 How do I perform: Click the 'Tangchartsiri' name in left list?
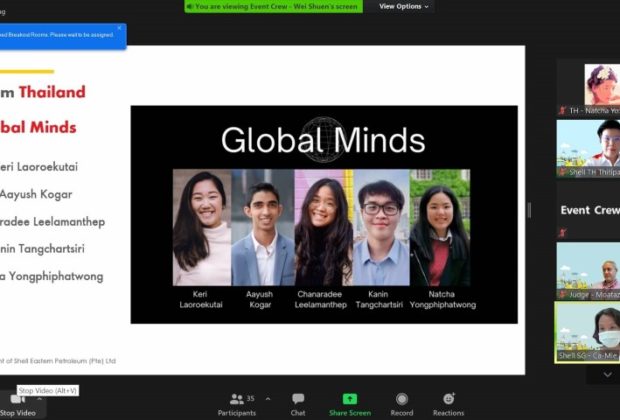(x=51, y=249)
